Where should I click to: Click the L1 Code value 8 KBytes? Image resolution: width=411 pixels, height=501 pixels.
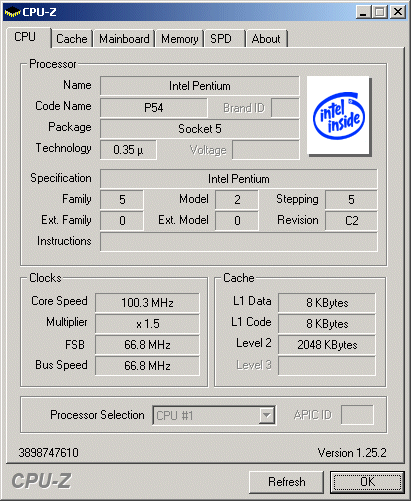(x=327, y=324)
